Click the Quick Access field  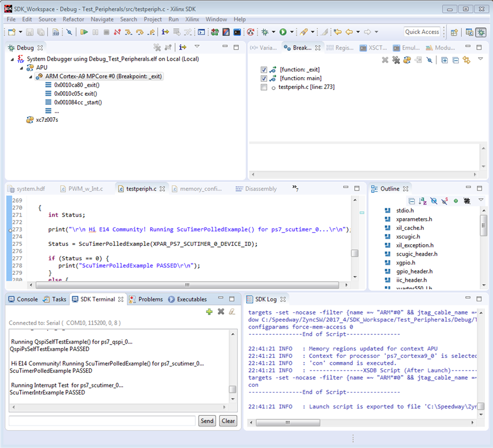422,32
